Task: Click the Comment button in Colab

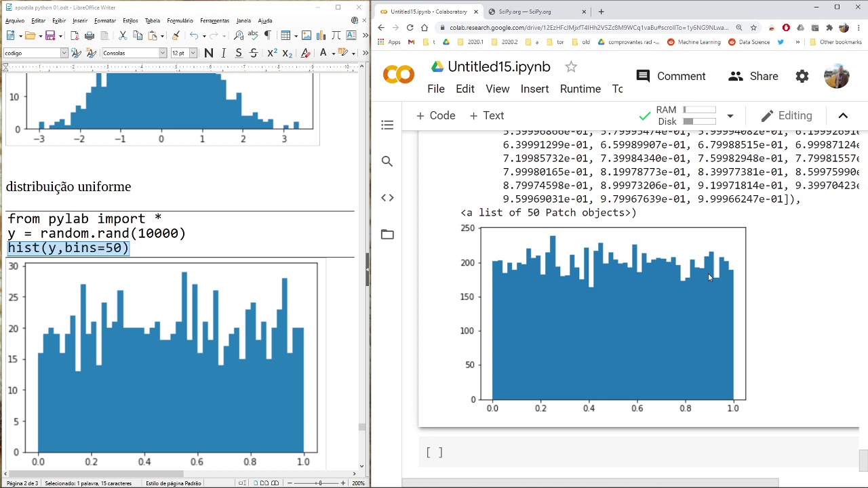Action: tap(671, 76)
